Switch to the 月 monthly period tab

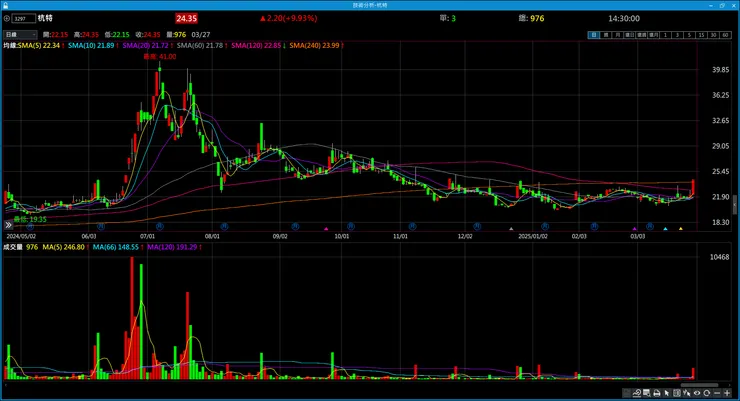pyautogui.click(x=618, y=35)
